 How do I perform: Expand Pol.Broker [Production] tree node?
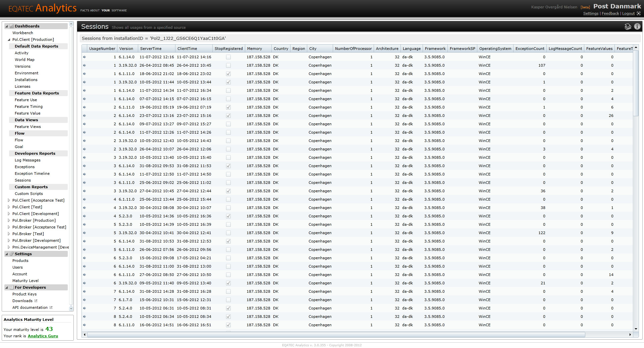[9, 220]
